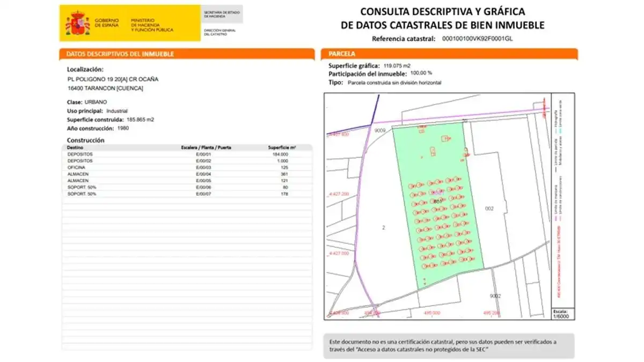
Task: Click the Spanish coat of arms logo
Action: [78, 23]
